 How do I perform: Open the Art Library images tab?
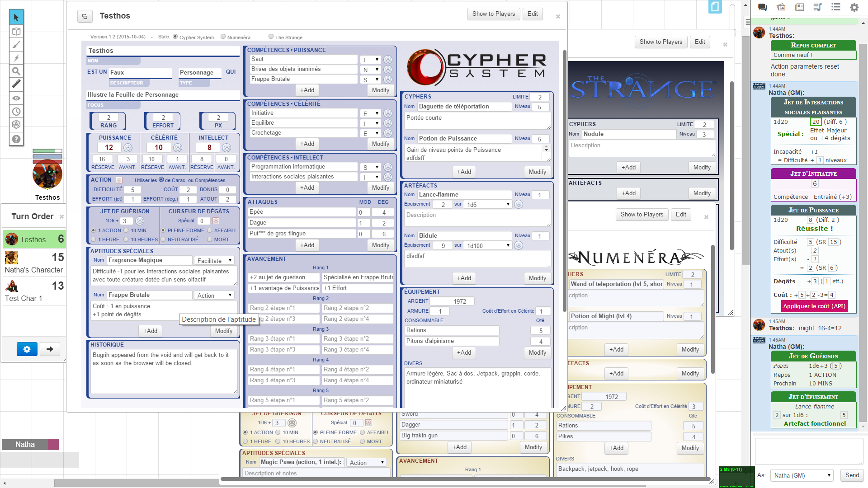click(x=781, y=7)
